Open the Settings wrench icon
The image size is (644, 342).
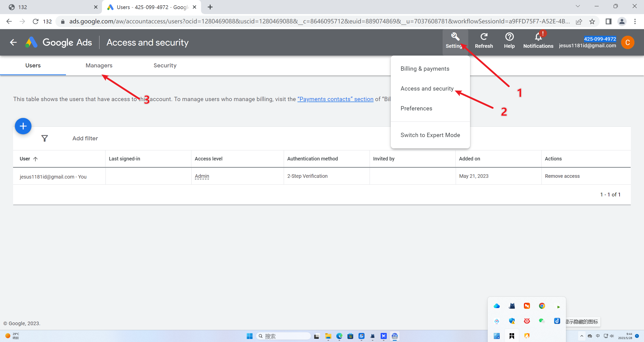coord(455,37)
